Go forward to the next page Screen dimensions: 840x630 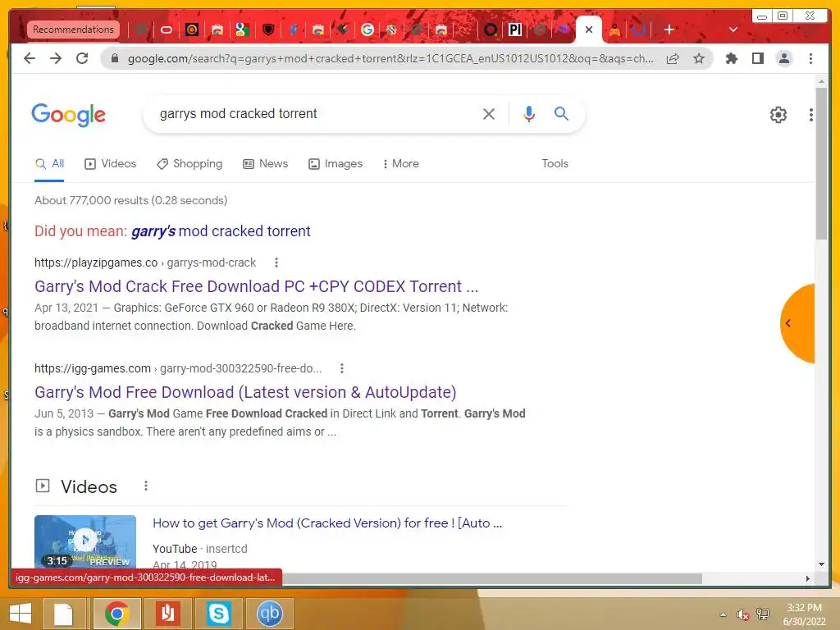click(x=56, y=58)
